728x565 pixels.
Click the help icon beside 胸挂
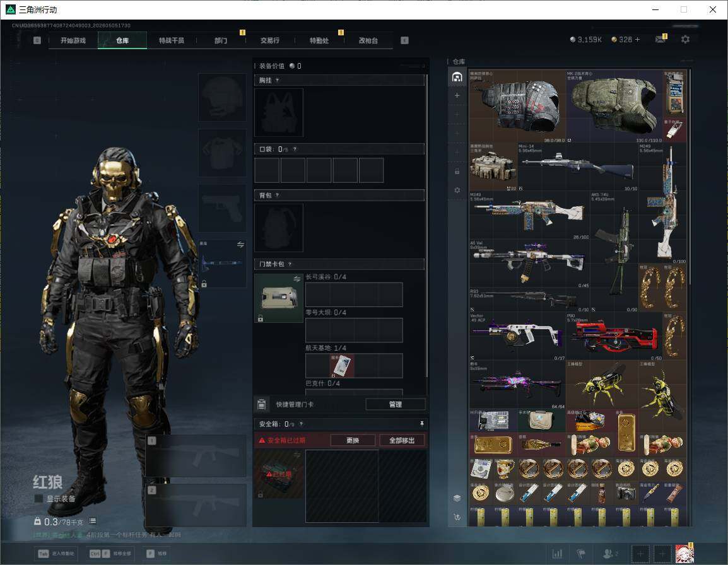[277, 80]
